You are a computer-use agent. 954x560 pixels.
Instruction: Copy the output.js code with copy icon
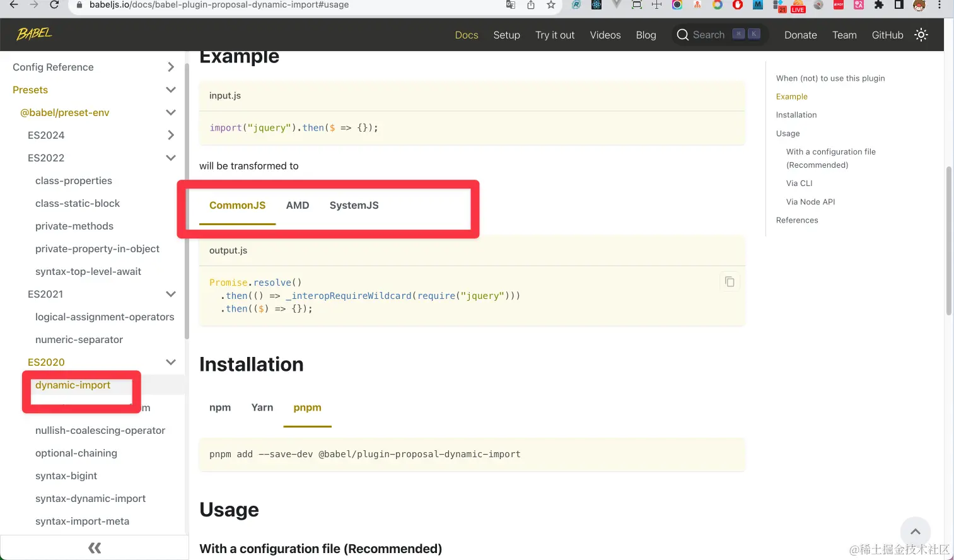tap(730, 281)
